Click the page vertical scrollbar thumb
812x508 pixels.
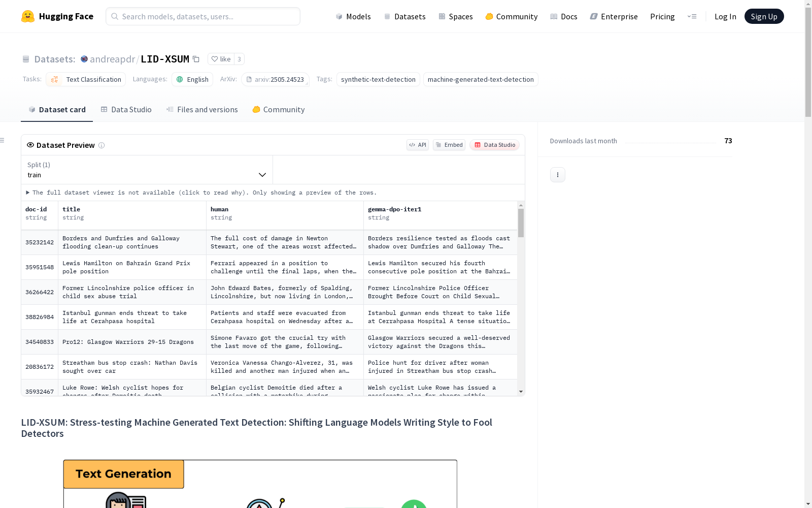pos(808,61)
